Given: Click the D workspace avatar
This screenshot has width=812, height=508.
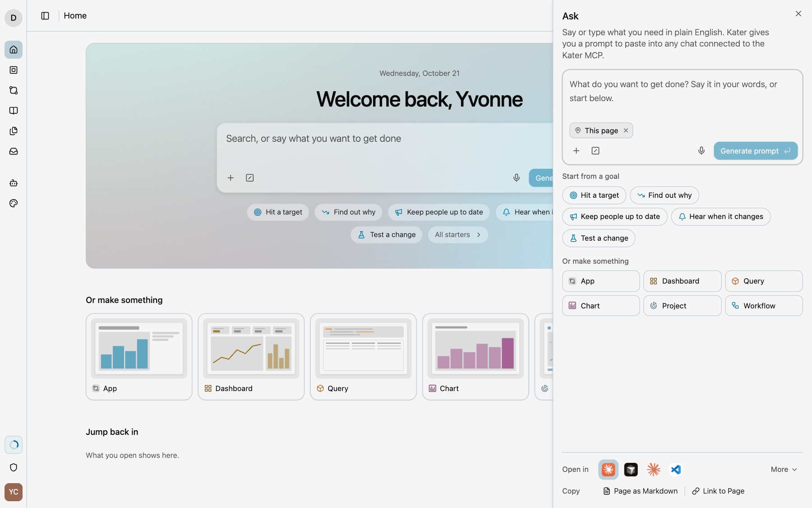Looking at the screenshot, I should 14,18.
